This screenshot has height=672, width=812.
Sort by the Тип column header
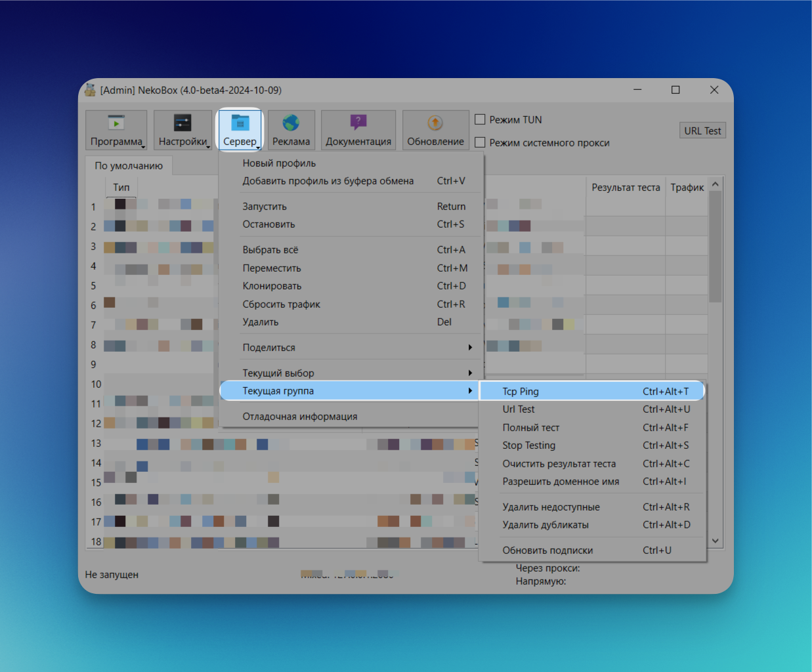point(121,187)
